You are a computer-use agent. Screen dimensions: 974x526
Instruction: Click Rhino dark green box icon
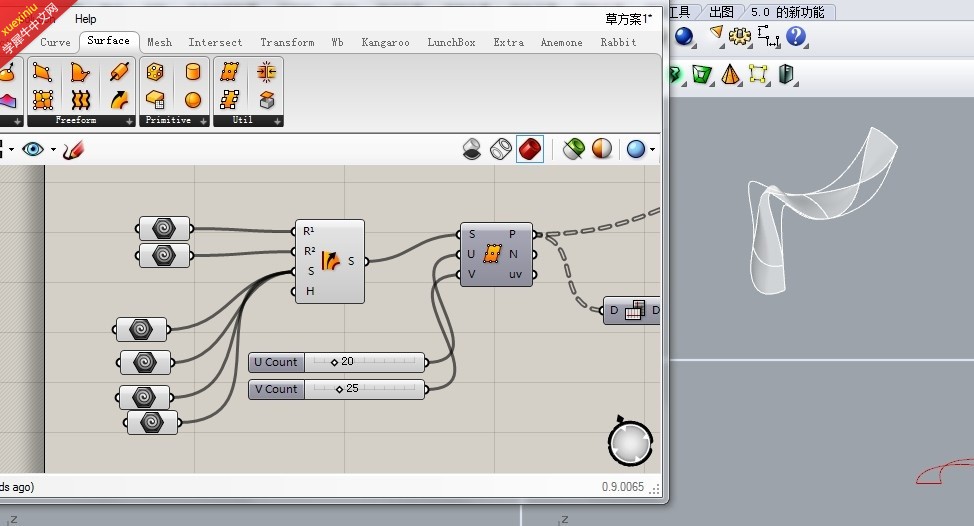coord(786,74)
